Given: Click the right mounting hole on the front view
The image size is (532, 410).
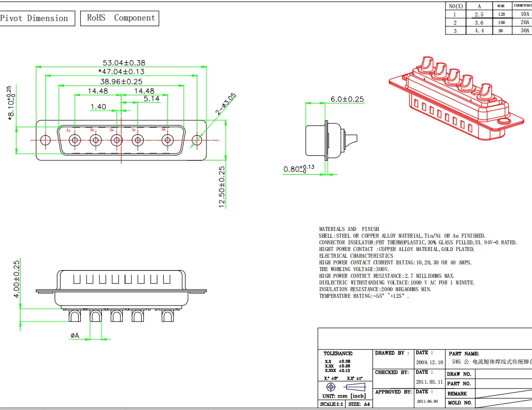Looking at the screenshot, I should (x=197, y=140).
